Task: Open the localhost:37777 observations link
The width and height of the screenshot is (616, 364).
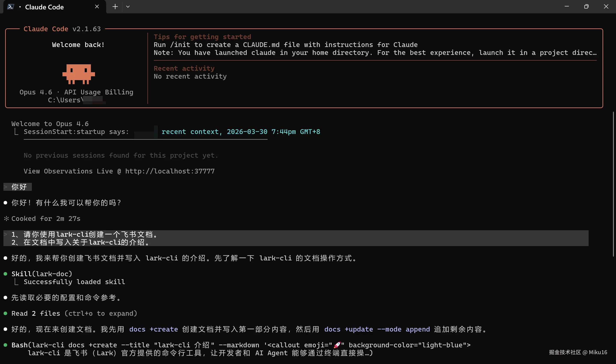Action: tap(170, 171)
